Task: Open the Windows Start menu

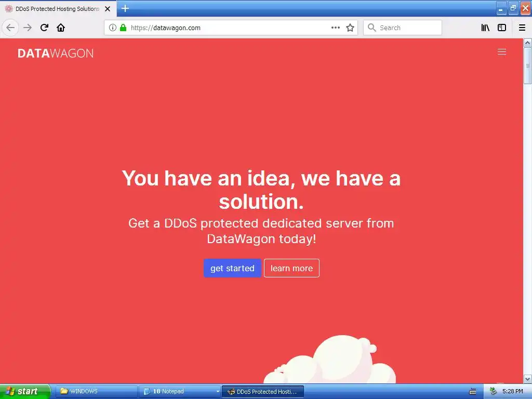Action: pyautogui.click(x=24, y=391)
